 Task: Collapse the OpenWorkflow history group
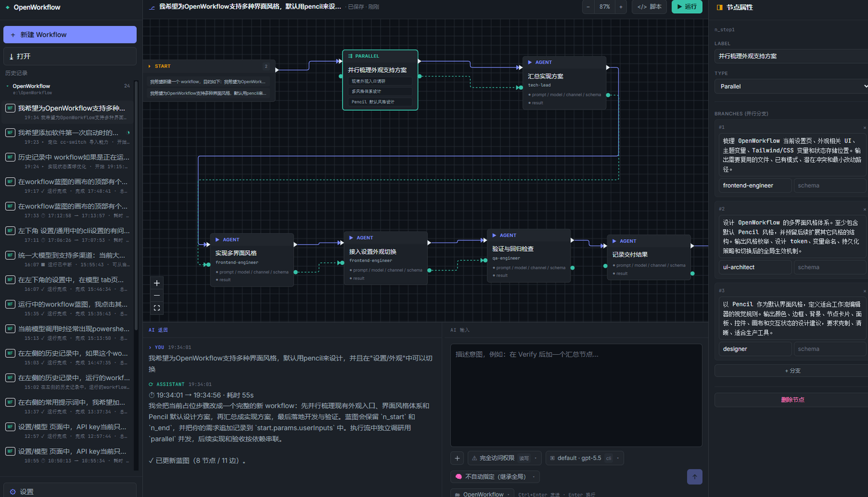(8, 86)
